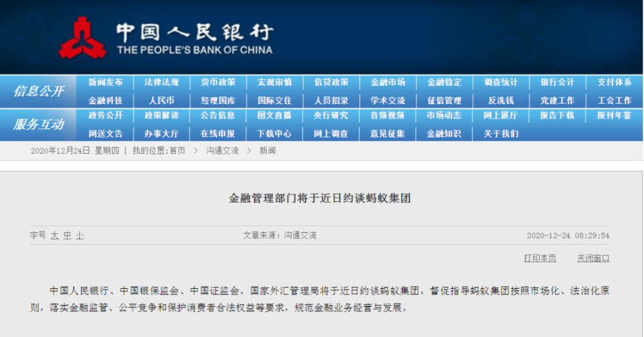Go to 关于我们 page
The width and height of the screenshot is (644, 337).
pyautogui.click(x=501, y=134)
